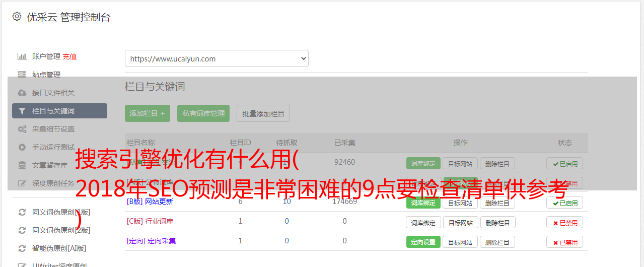Click the gears icon for 采集细节设置
The image size is (644, 267).
22,129
